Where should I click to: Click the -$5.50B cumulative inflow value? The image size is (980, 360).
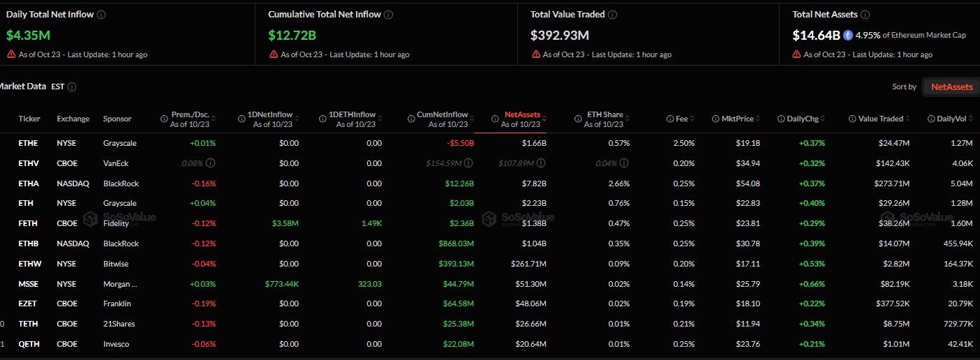(461, 143)
